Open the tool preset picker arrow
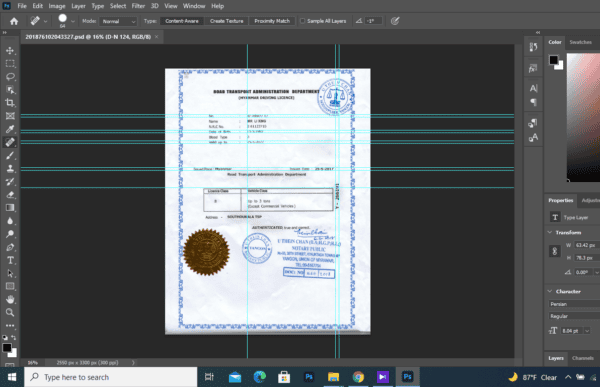The width and height of the screenshot is (600, 387). point(46,21)
